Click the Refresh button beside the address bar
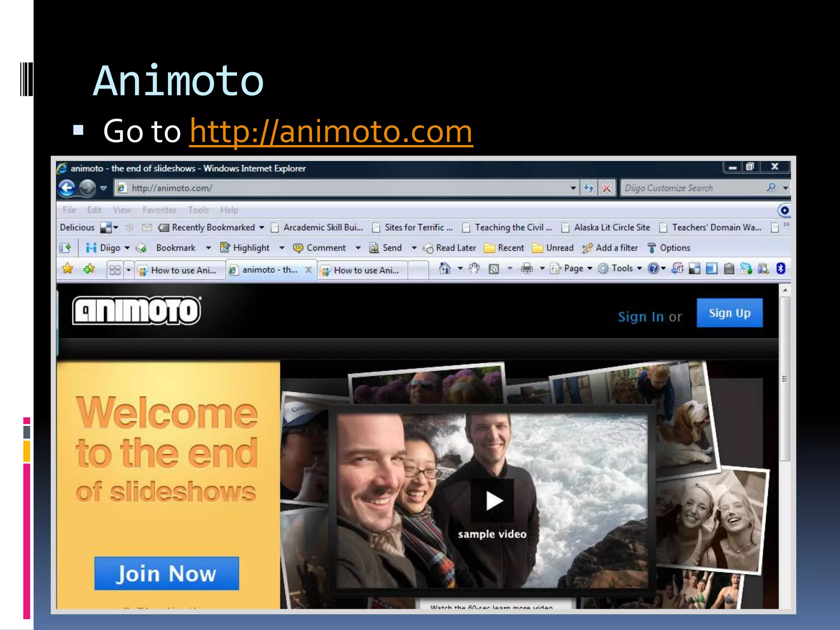The height and width of the screenshot is (630, 840). click(589, 188)
